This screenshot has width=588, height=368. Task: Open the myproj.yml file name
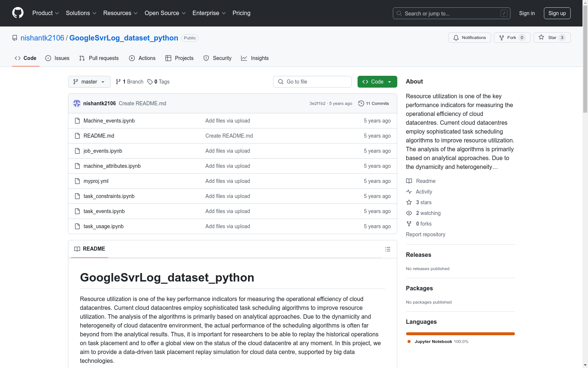pos(96,181)
